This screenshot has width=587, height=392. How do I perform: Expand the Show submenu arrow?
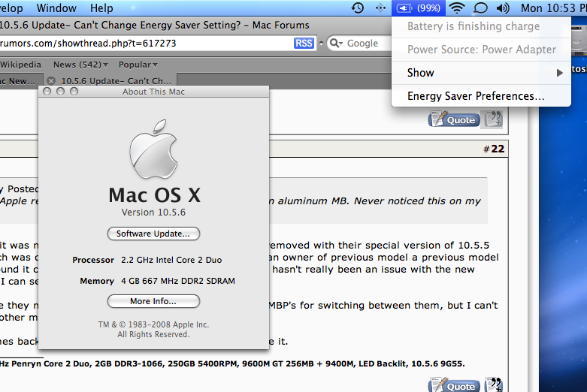pos(559,73)
